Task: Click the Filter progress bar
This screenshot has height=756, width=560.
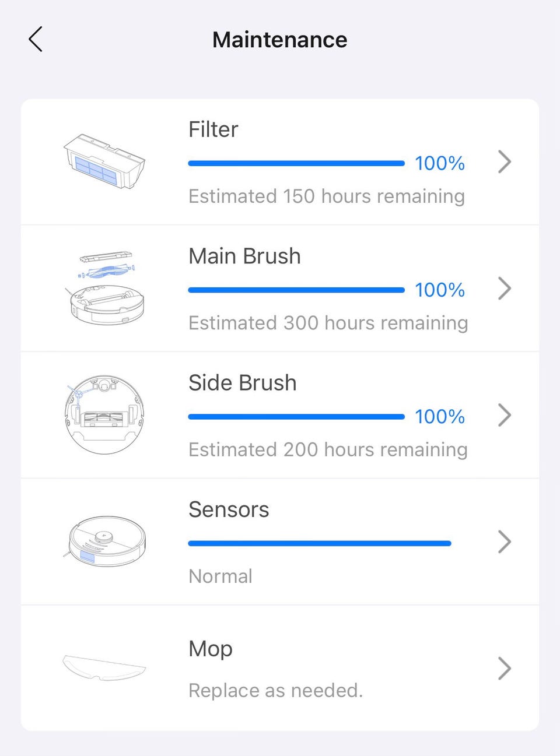Action: point(296,164)
